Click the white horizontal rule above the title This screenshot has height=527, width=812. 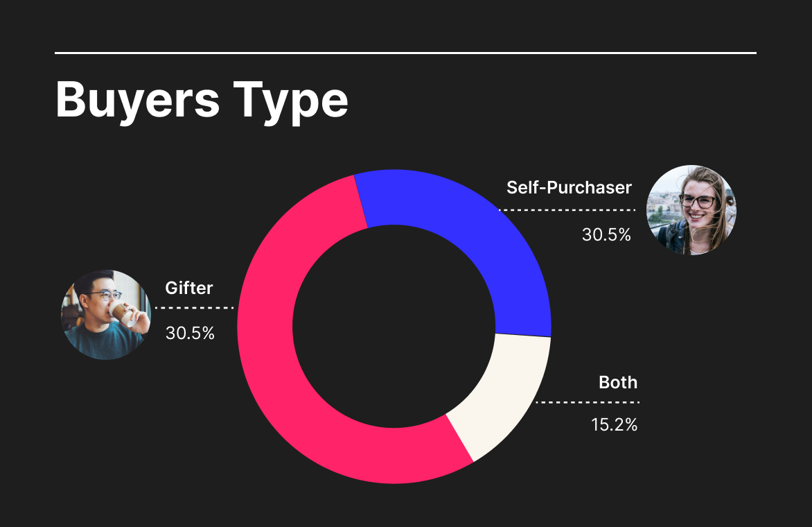pyautogui.click(x=405, y=53)
